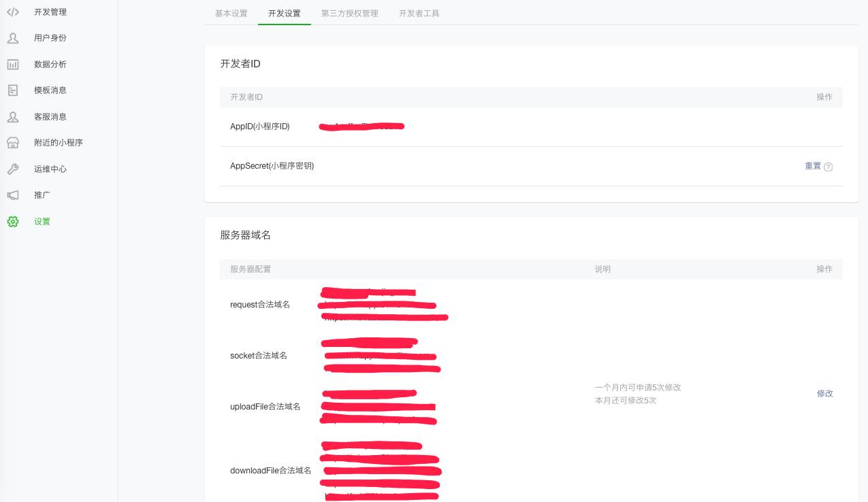
Task: Go to 数据分析 sidebar item
Action: point(50,64)
